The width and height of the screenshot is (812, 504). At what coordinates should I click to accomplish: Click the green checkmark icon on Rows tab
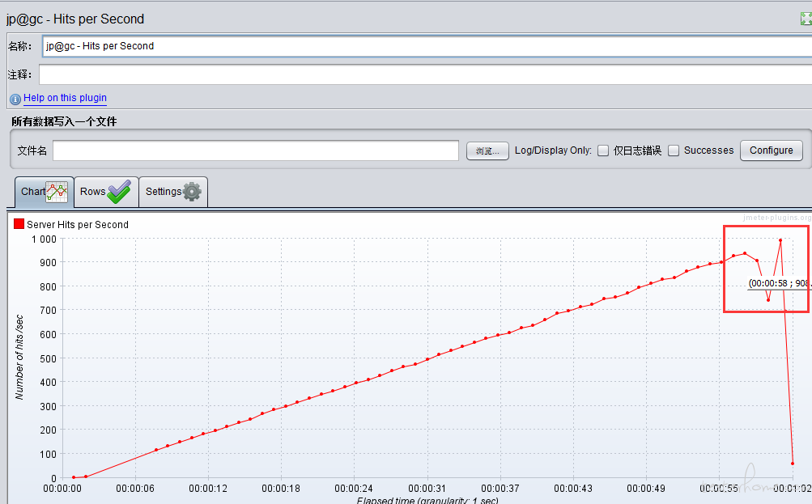pos(119,192)
